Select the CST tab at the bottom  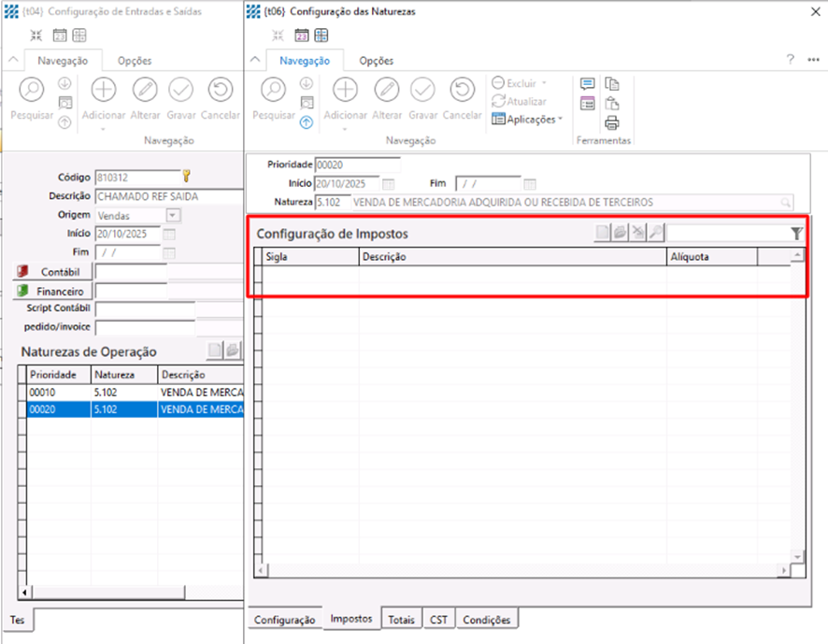438,620
